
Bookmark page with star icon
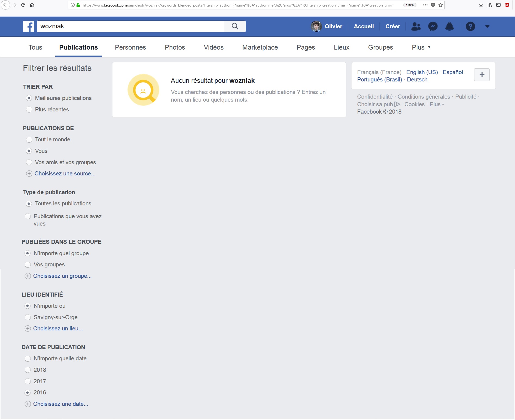point(441,5)
